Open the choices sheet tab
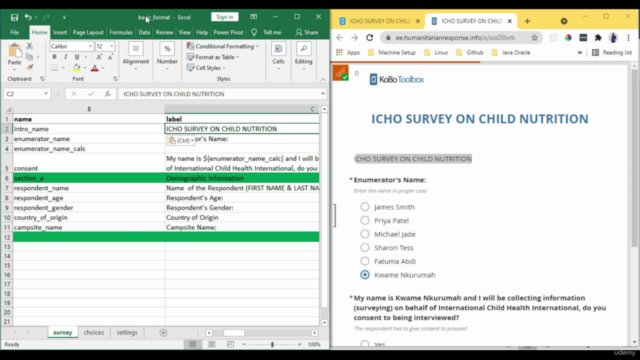 94,333
